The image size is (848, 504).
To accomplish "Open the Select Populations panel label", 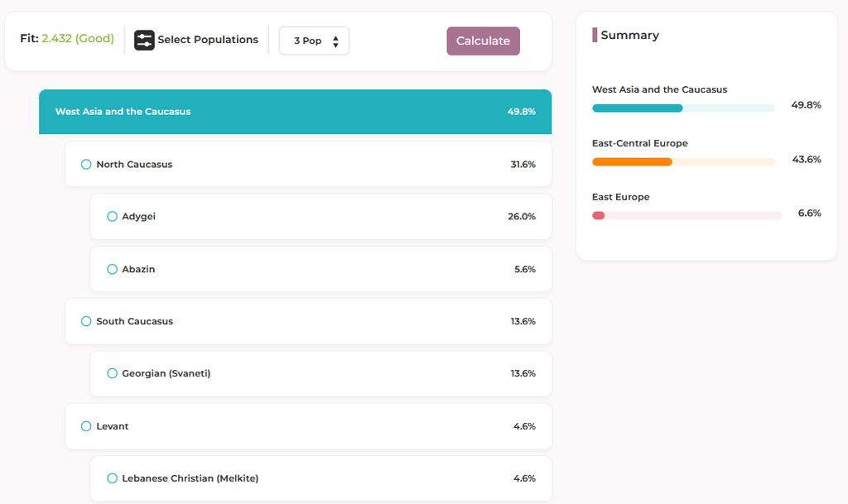I will [x=208, y=40].
